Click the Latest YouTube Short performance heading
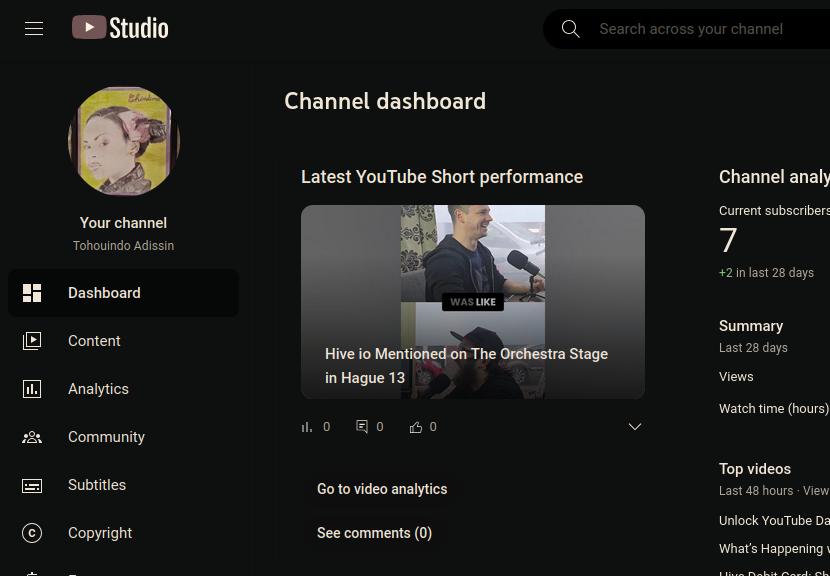The width and height of the screenshot is (830, 576). [442, 177]
